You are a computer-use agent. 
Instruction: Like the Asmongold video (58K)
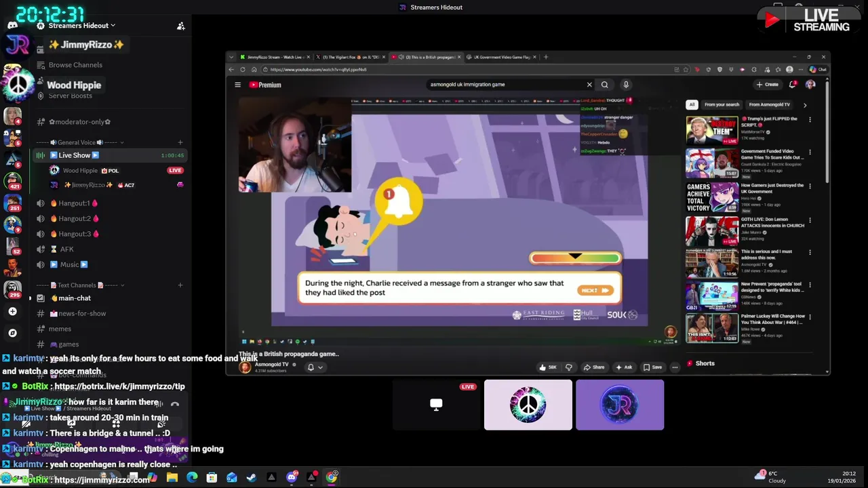548,367
